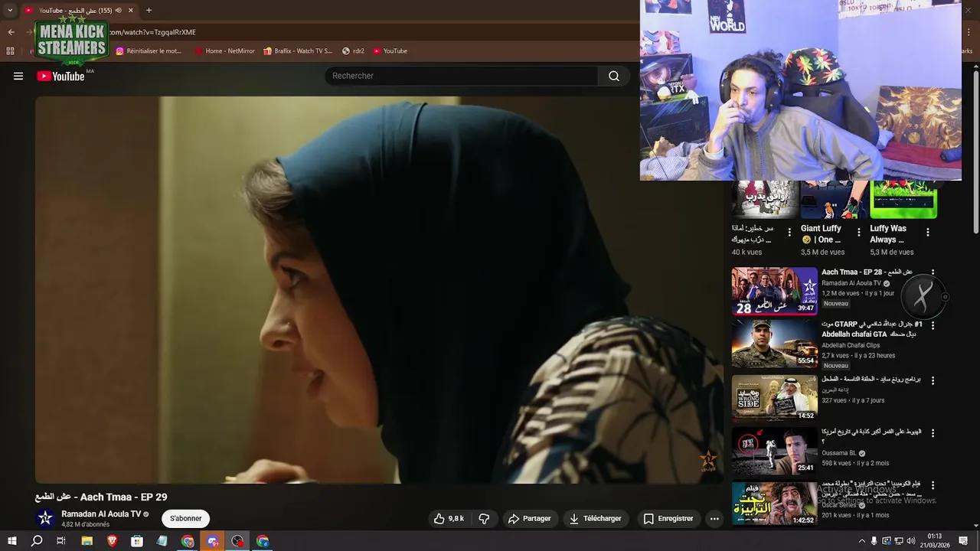
Task: Open the Windows Start menu
Action: click(x=12, y=541)
